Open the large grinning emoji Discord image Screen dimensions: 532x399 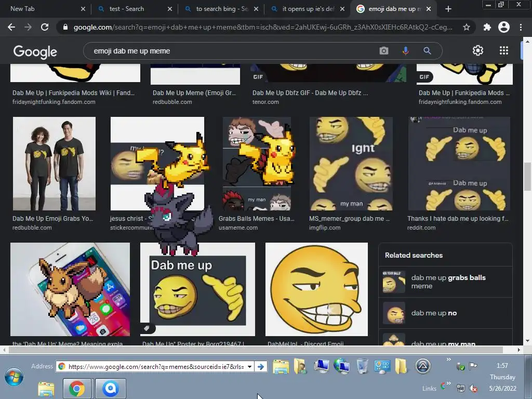click(316, 289)
